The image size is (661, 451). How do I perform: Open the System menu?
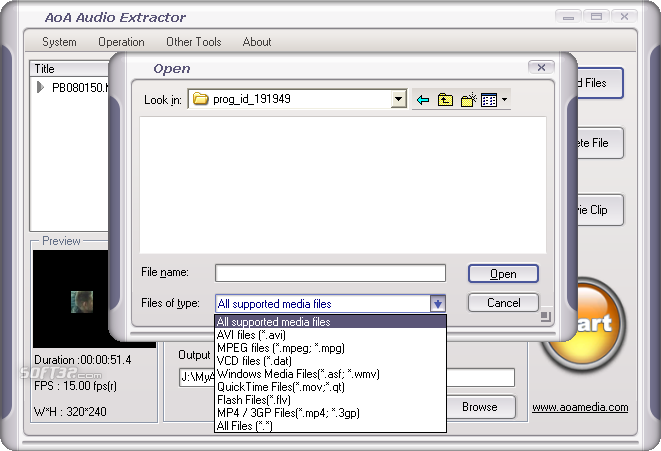pos(59,42)
